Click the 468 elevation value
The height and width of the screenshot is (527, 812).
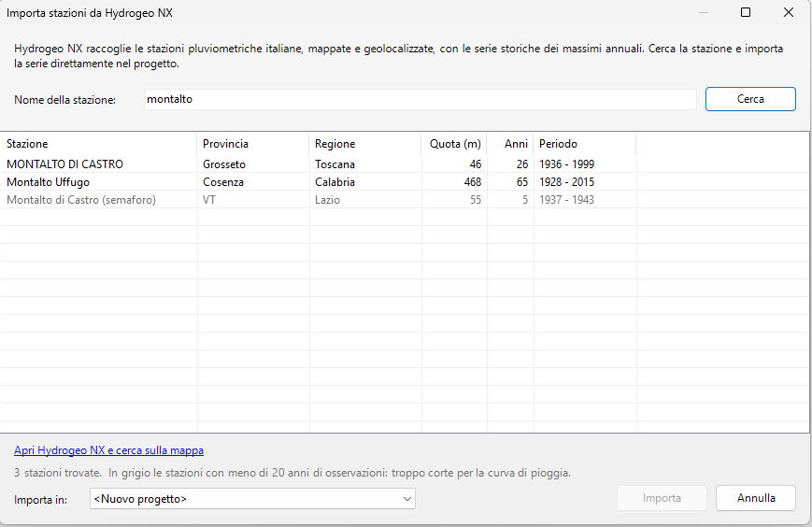point(472,182)
